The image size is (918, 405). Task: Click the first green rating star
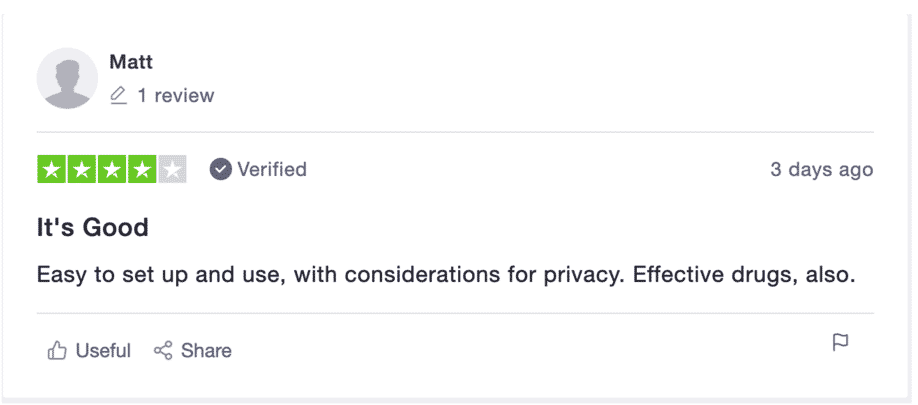point(52,169)
